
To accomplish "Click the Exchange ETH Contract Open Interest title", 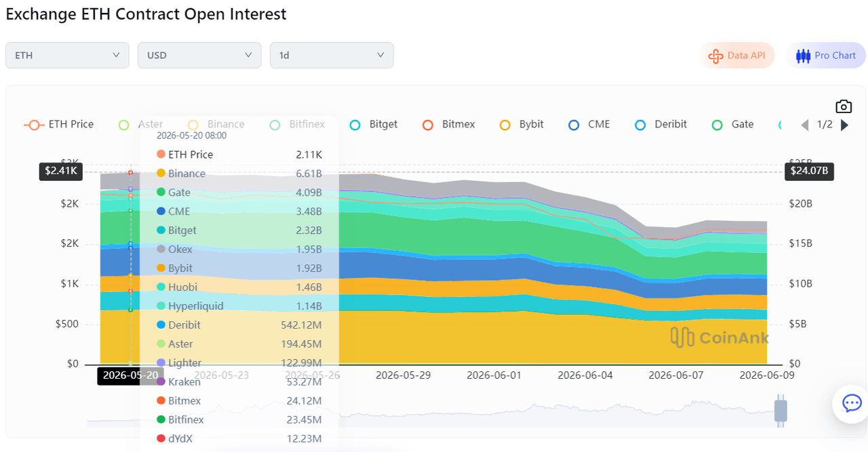I will (146, 14).
